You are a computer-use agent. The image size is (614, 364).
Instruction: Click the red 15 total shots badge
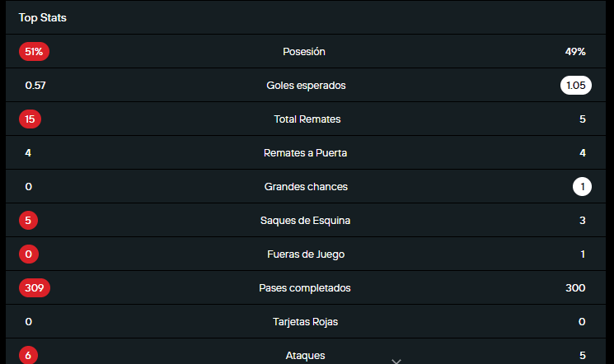(x=30, y=119)
